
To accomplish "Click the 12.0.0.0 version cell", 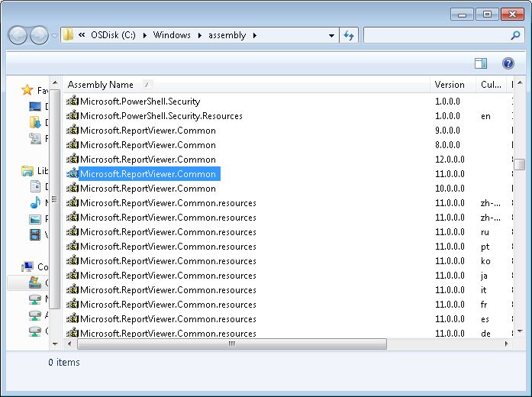I will tap(450, 159).
